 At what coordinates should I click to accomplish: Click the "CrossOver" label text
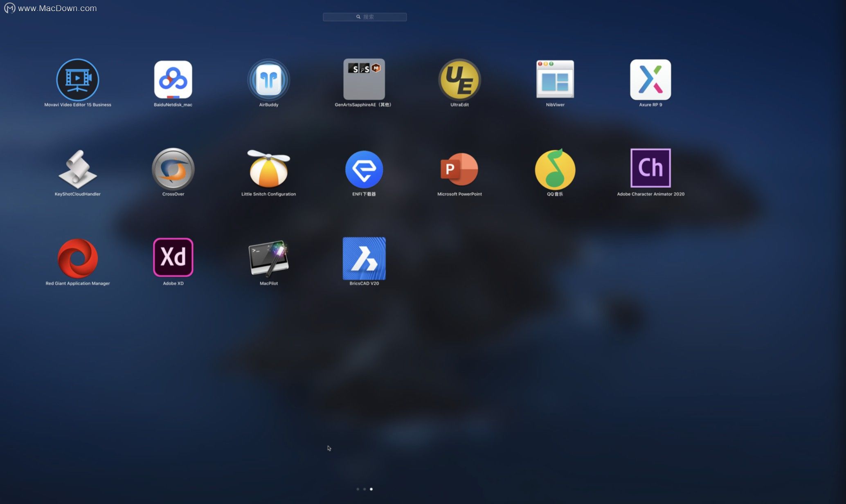[173, 194]
